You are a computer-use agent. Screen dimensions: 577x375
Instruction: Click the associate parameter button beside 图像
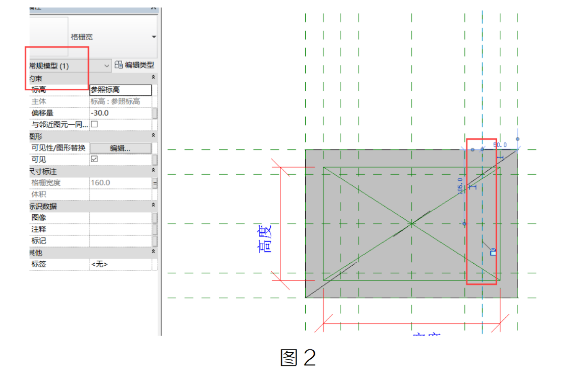tap(155, 217)
